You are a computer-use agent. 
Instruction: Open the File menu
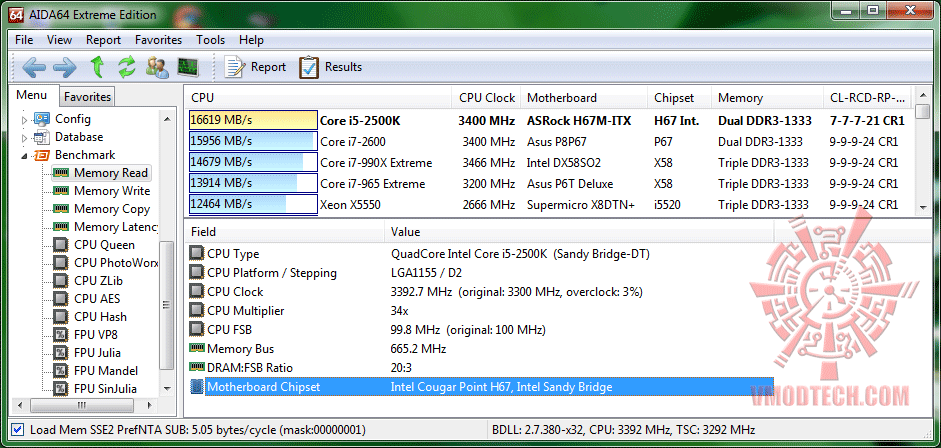coord(24,40)
